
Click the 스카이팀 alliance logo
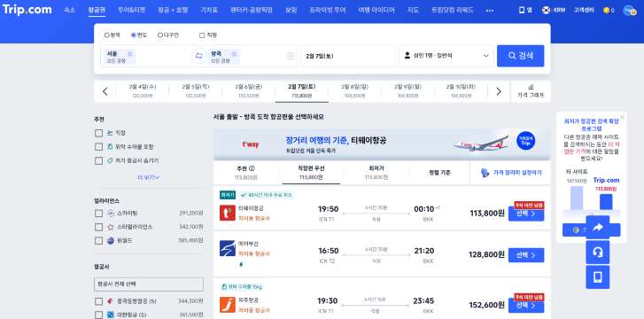[111, 214]
